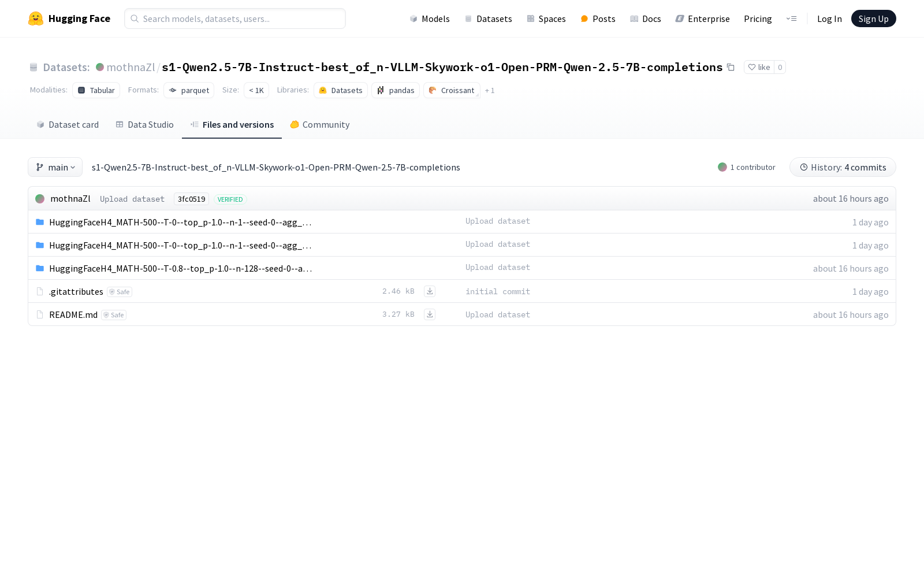Open the Tabular modality filter

[96, 90]
